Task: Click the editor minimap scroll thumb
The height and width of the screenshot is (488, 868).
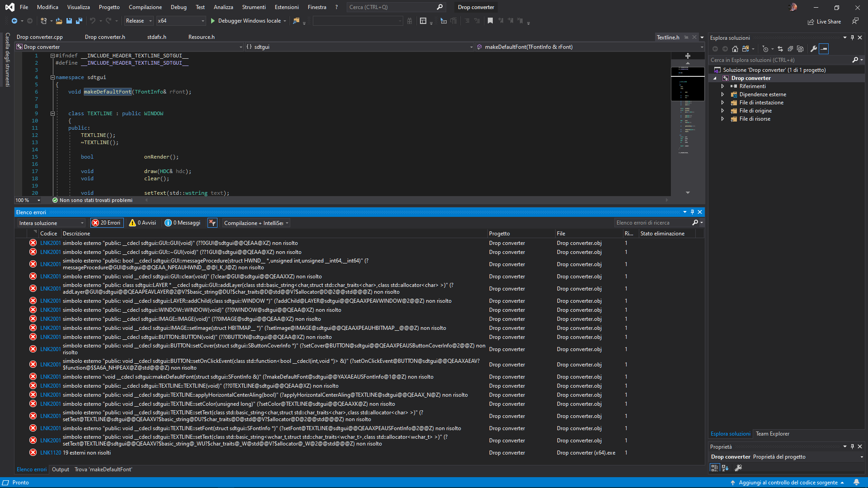Action: (687, 84)
